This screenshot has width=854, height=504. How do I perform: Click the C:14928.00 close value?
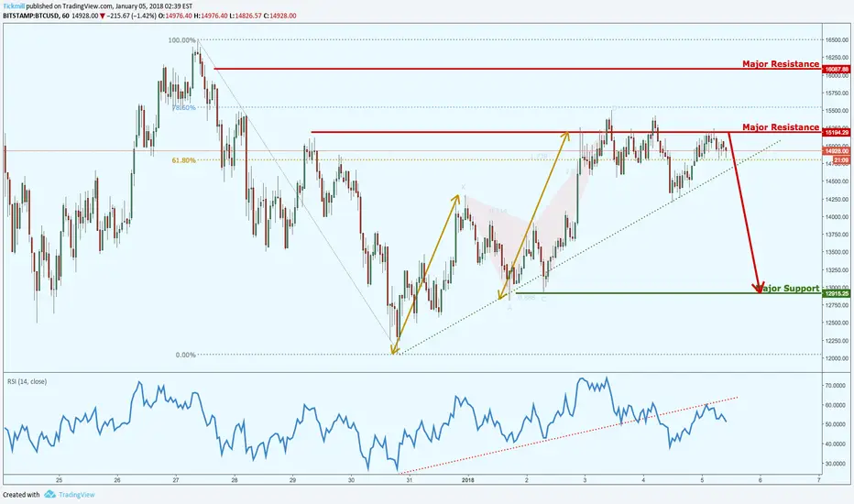pyautogui.click(x=280, y=16)
